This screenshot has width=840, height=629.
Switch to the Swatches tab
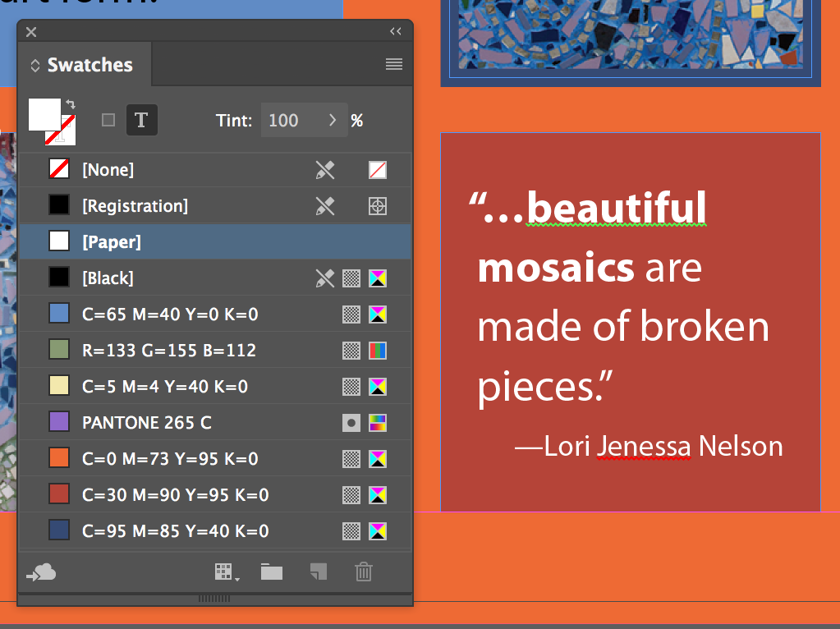[90, 65]
